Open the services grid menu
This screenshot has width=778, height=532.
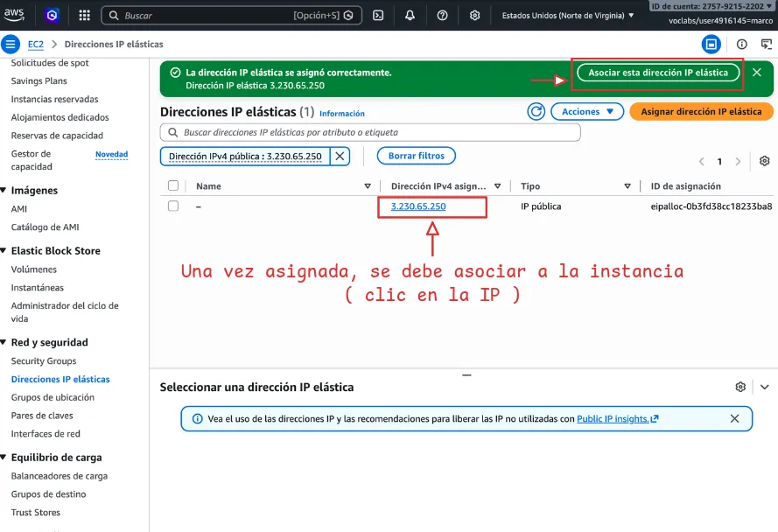pyautogui.click(x=84, y=16)
